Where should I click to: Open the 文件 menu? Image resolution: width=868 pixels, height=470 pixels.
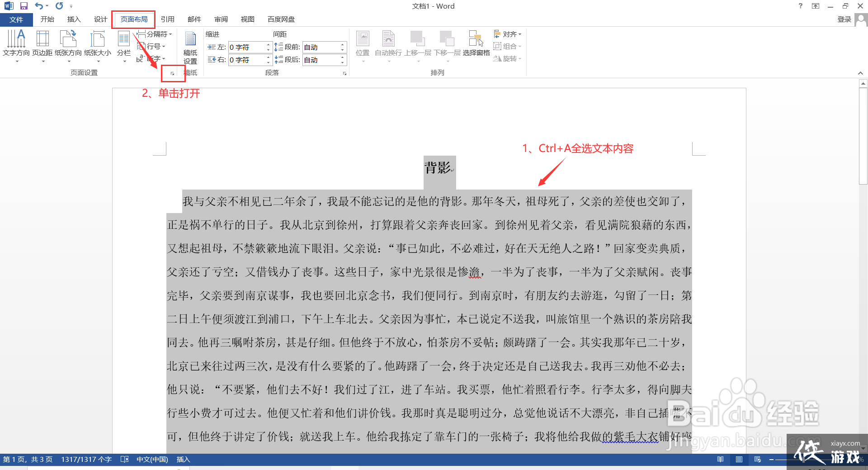[16, 19]
